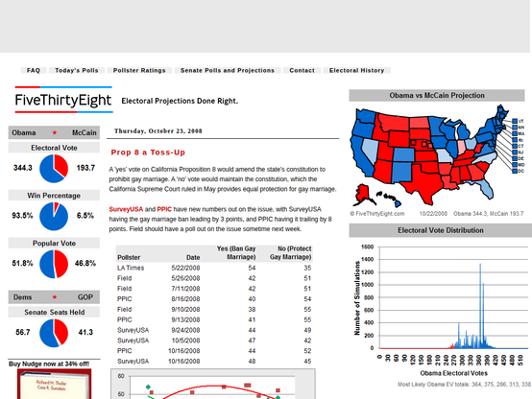Click the Obama electoral vote value 344.3

point(23,168)
